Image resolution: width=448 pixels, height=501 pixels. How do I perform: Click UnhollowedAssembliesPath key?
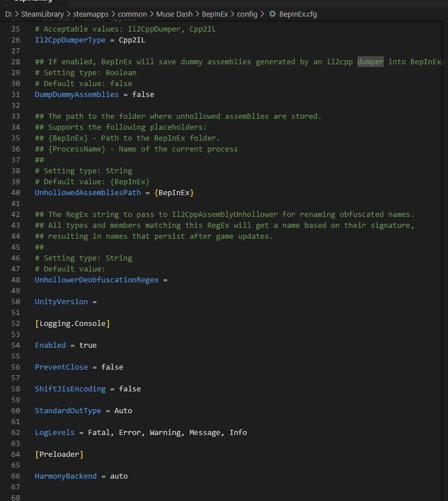tap(88, 192)
